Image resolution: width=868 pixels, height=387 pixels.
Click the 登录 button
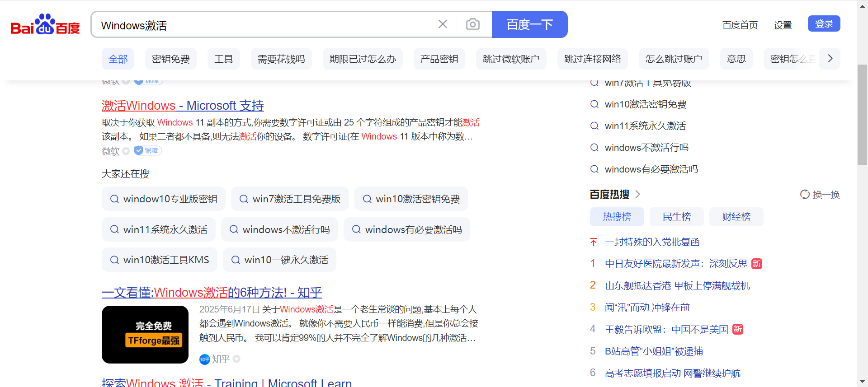tap(824, 23)
